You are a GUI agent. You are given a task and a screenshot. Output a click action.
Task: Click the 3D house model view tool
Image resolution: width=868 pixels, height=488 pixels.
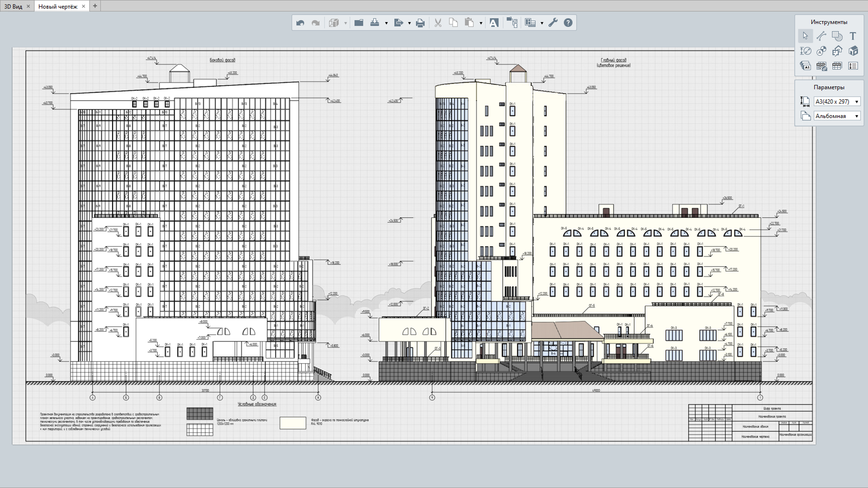[x=853, y=51]
